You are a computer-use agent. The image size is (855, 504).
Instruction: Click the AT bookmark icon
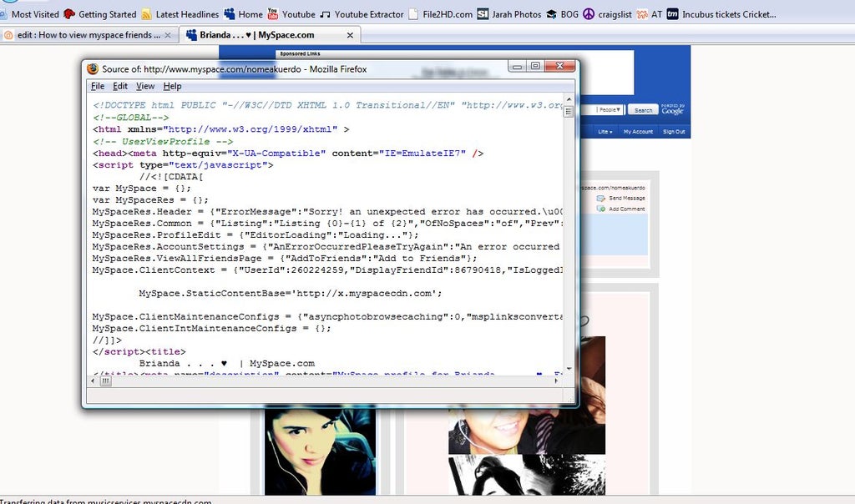pyautogui.click(x=642, y=14)
